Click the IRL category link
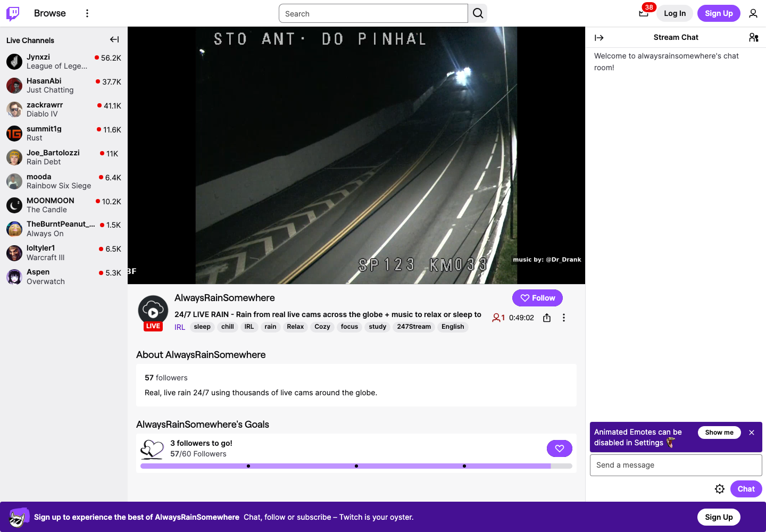Viewport: 766px width, 532px height. click(180, 327)
